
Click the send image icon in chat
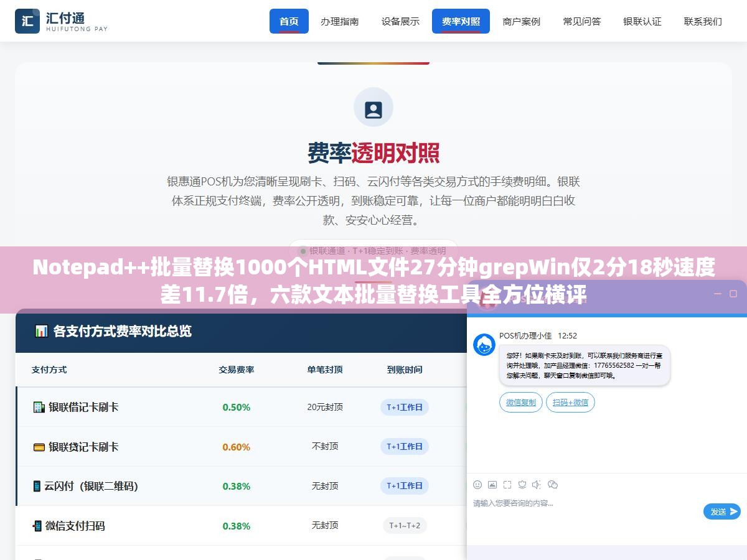click(492, 485)
